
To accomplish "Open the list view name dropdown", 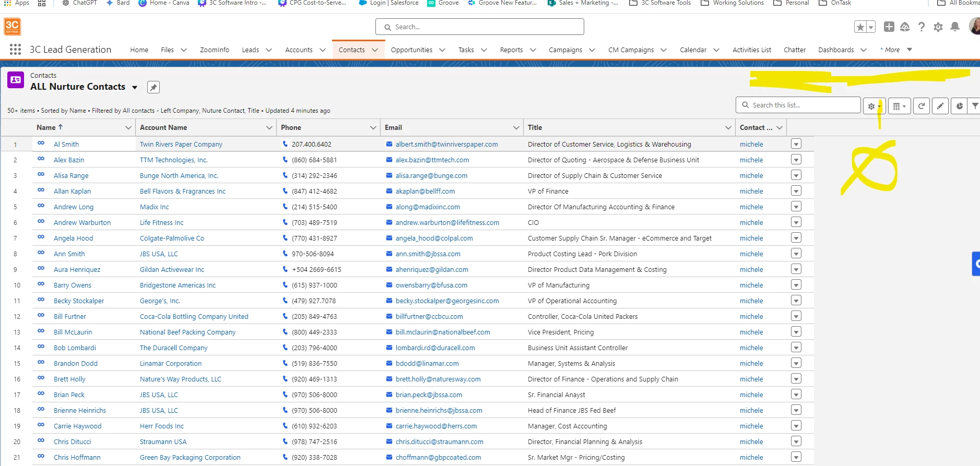I will pyautogui.click(x=135, y=87).
